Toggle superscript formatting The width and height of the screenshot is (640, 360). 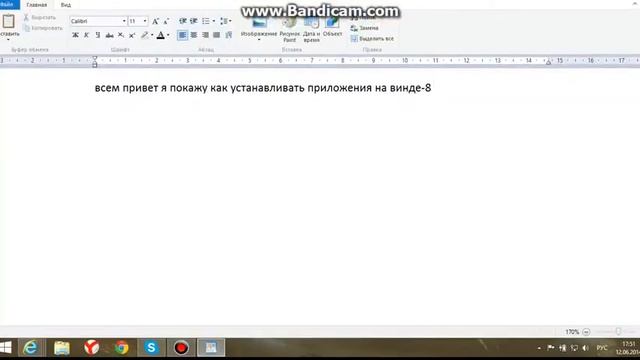click(x=132, y=35)
